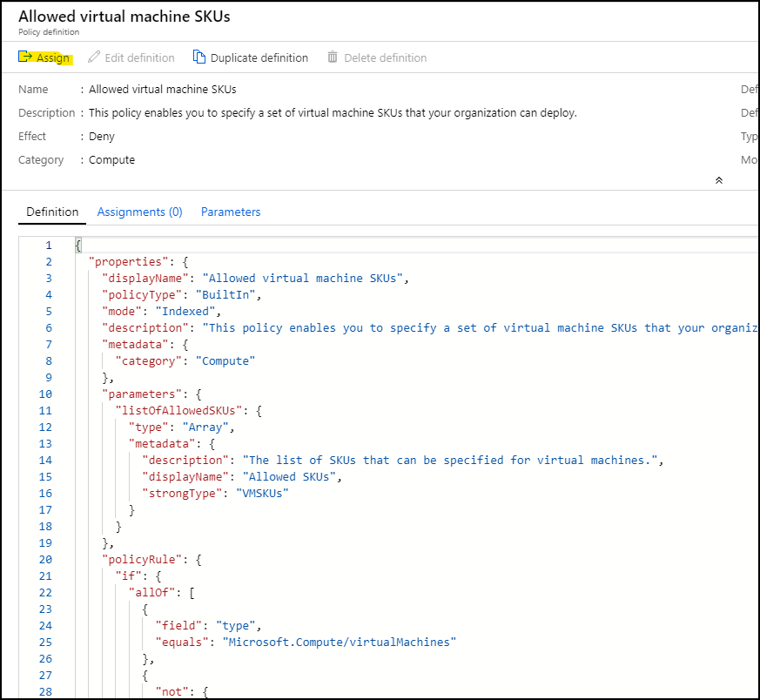Collapse the policy overview with the double chevron
The image size is (760, 700).
(x=718, y=180)
